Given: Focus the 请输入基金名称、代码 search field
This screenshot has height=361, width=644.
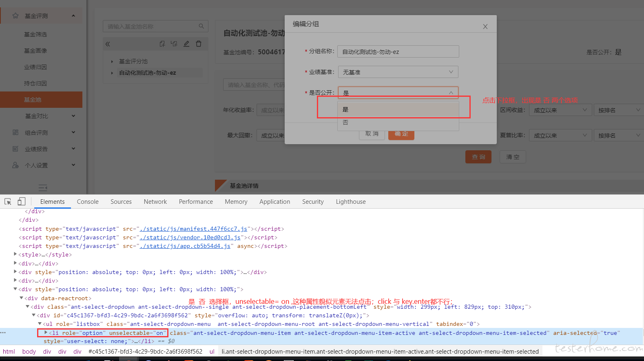Looking at the screenshot, I should [254, 85].
